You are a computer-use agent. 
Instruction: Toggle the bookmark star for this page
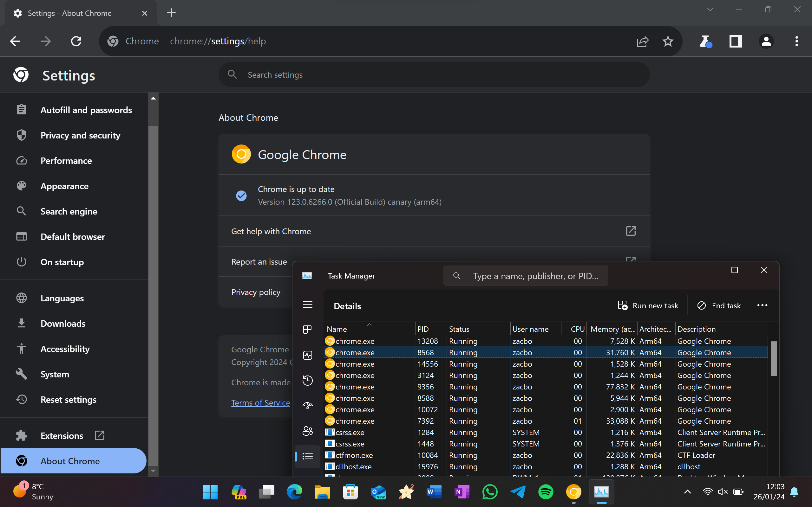667,41
